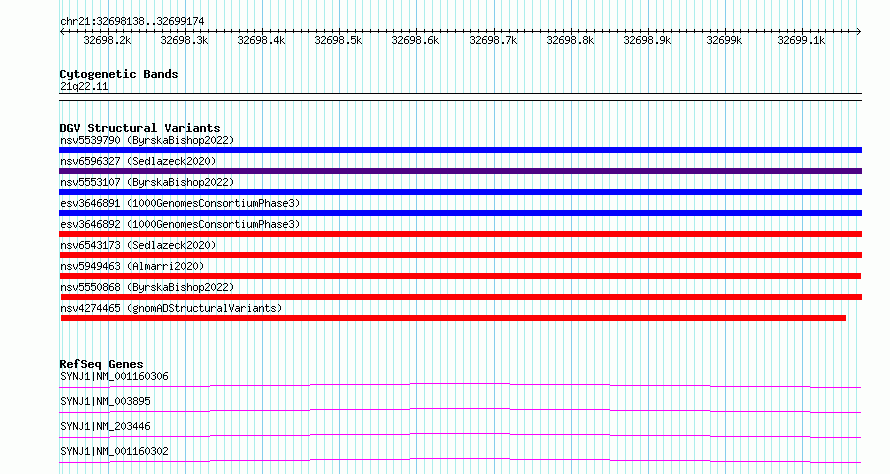Image resolution: width=890 pixels, height=474 pixels.
Task: Click the 32698.9k ruler tick label
Action: pyautogui.click(x=647, y=40)
